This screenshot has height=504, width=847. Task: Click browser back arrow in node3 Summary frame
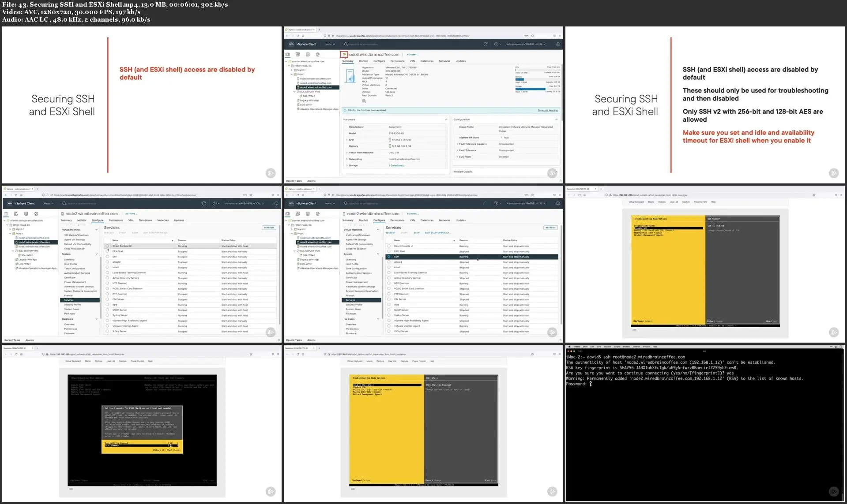(x=287, y=36)
